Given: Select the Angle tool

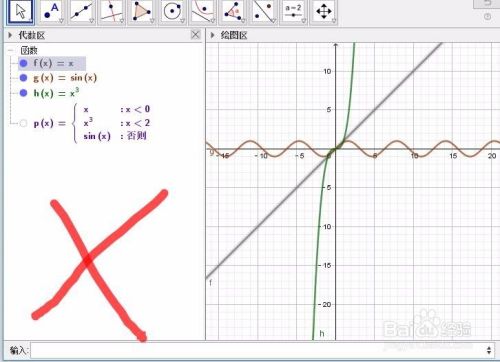Looking at the screenshot, I should click(233, 11).
